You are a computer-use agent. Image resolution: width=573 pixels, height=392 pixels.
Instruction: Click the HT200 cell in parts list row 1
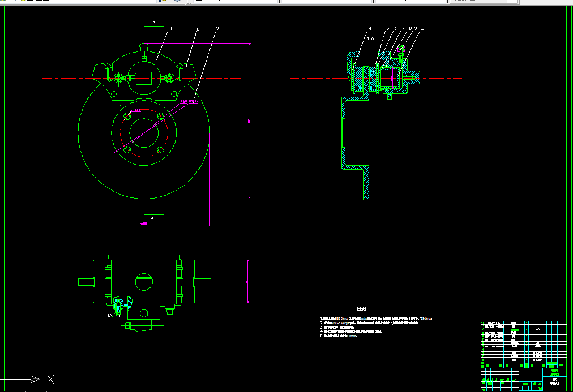pyautogui.click(x=537, y=360)
